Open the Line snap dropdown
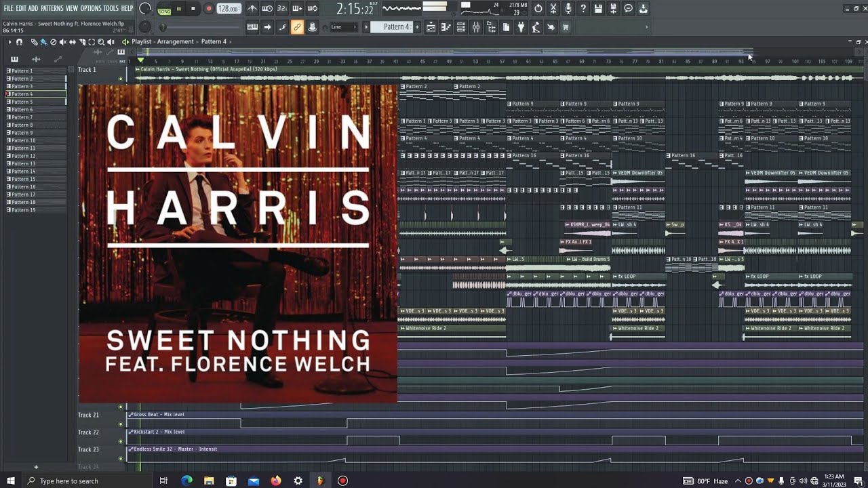Screen dimensions: 868x488 pyautogui.click(x=343, y=27)
